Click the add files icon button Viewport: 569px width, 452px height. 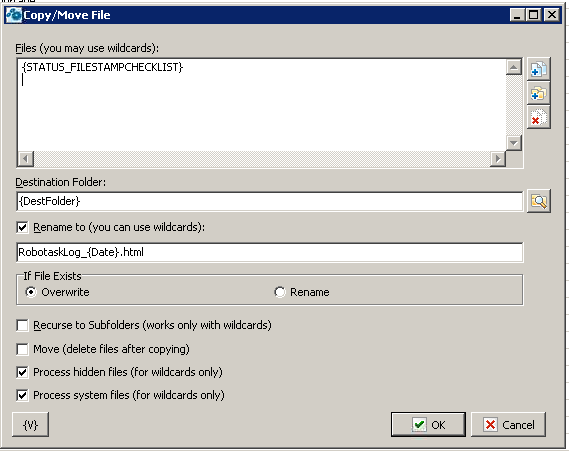point(539,69)
